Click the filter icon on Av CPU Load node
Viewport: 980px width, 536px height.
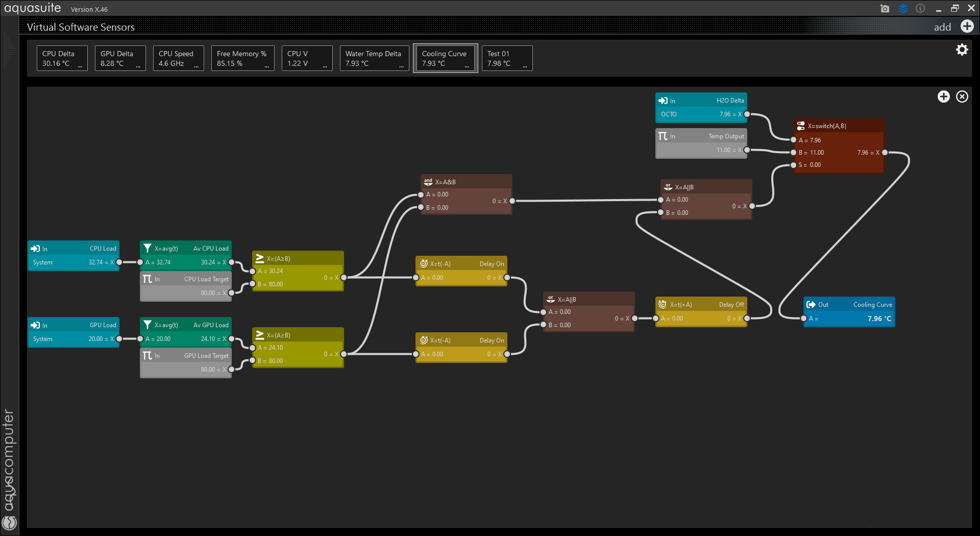coord(148,248)
